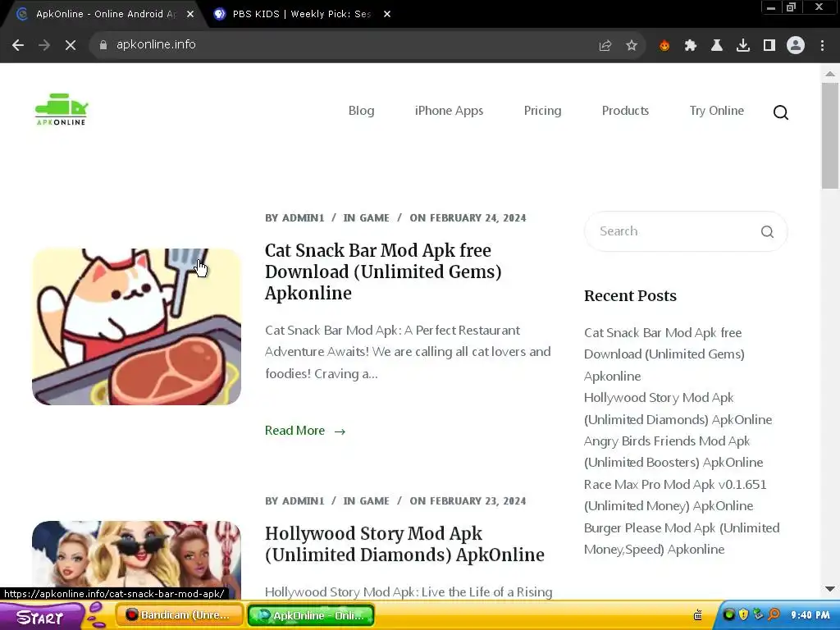Bookmark this page with the star icon
The width and height of the screenshot is (840, 630).
pyautogui.click(x=632, y=46)
